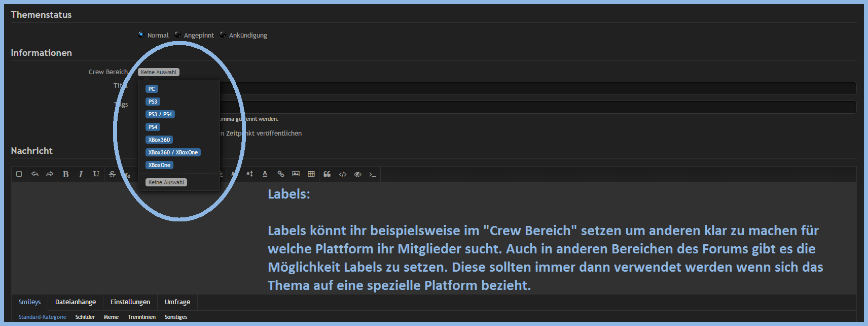Screen dimensions: 868x326
Task: Insert a hyperlink in message
Action: [281, 174]
